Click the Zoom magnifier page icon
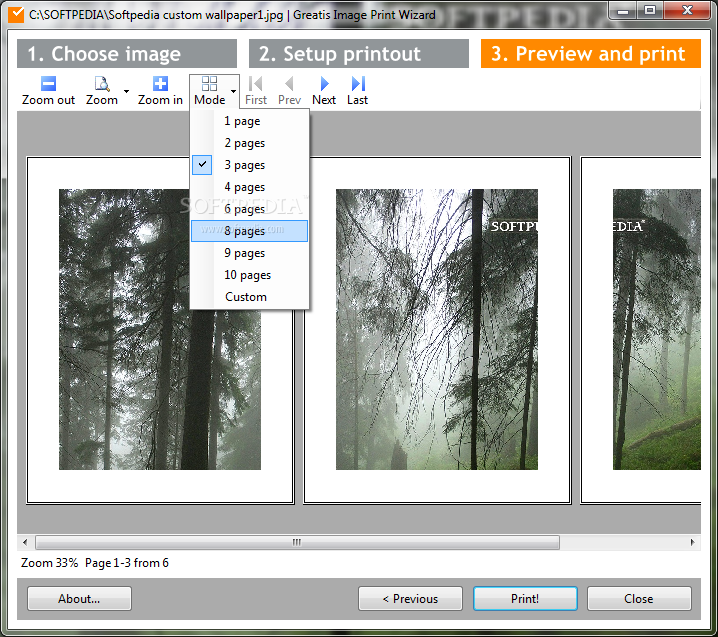 click(x=102, y=84)
